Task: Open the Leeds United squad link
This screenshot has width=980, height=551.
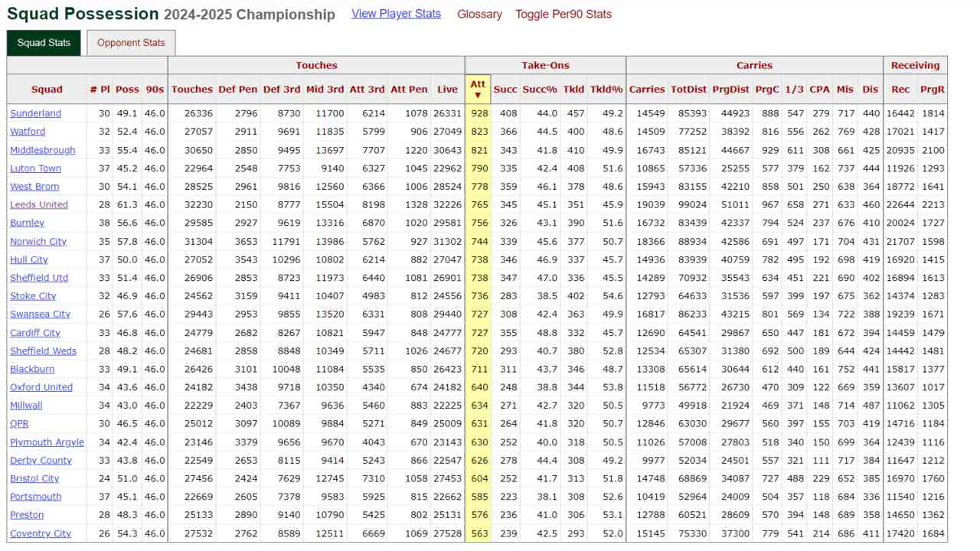Action: pyautogui.click(x=39, y=204)
